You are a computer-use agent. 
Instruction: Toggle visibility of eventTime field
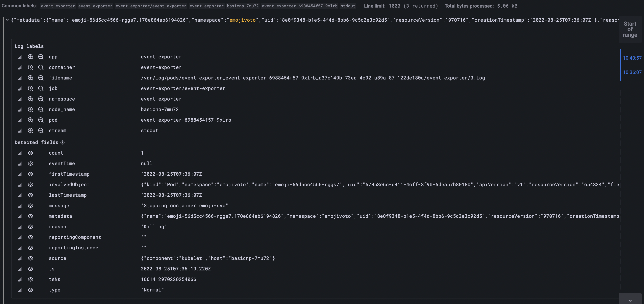[x=31, y=164]
